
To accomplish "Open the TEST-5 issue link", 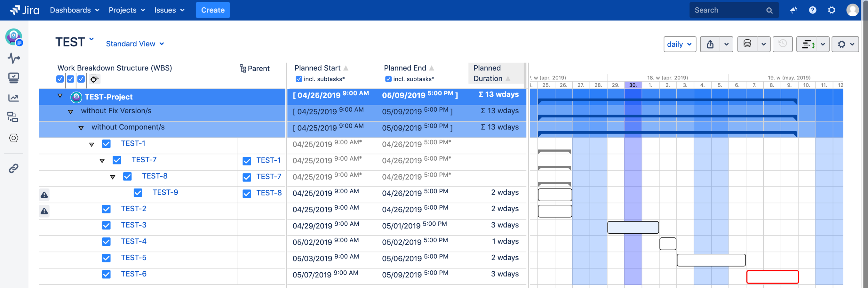I will coord(133,257).
